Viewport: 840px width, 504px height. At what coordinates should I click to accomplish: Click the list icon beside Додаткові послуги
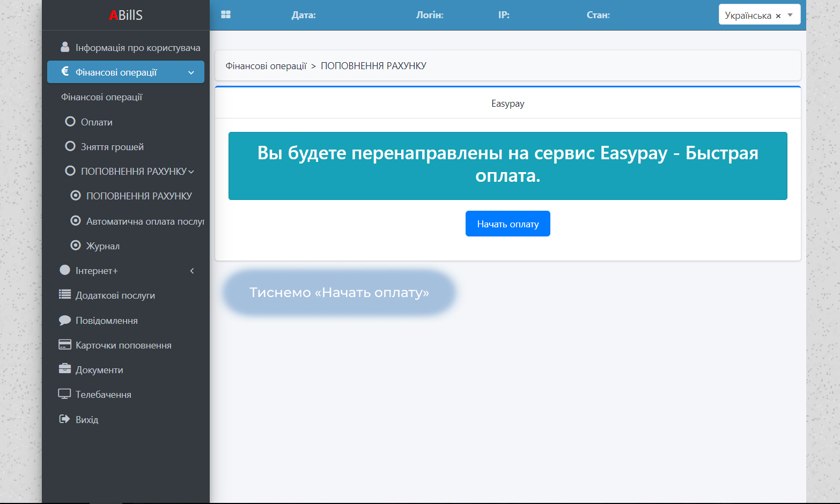[x=65, y=294]
